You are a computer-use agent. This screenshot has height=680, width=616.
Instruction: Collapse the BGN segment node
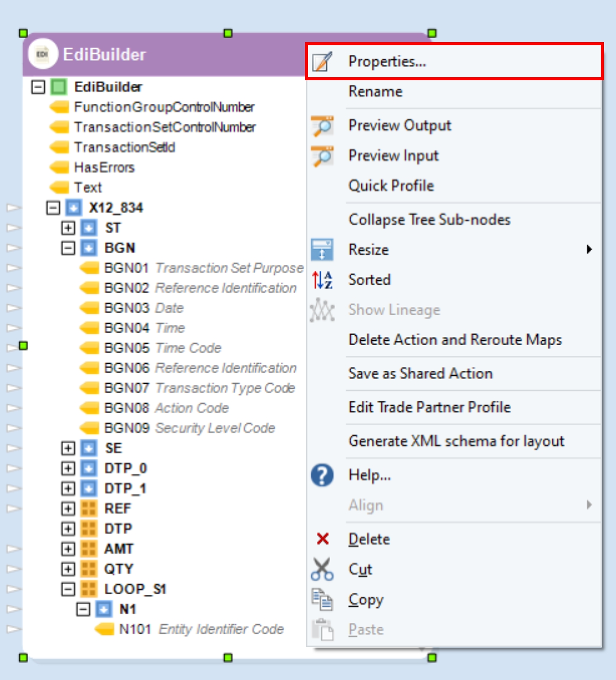pos(68,248)
